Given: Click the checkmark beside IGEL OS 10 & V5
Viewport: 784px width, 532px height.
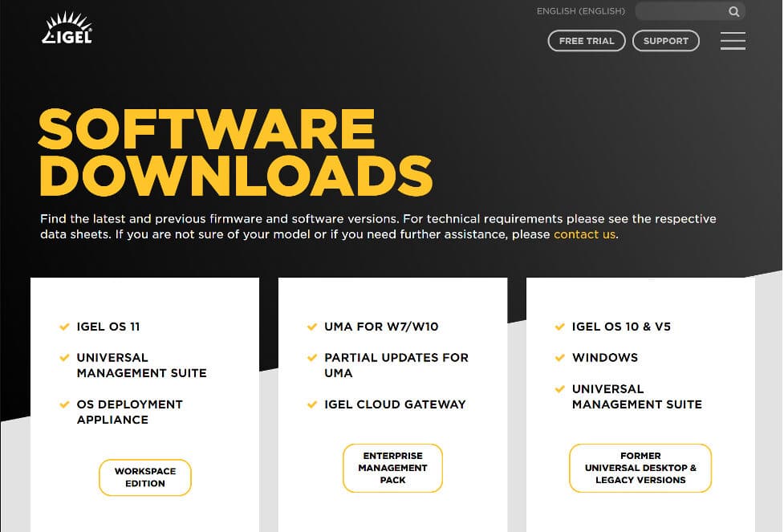Looking at the screenshot, I should (560, 327).
